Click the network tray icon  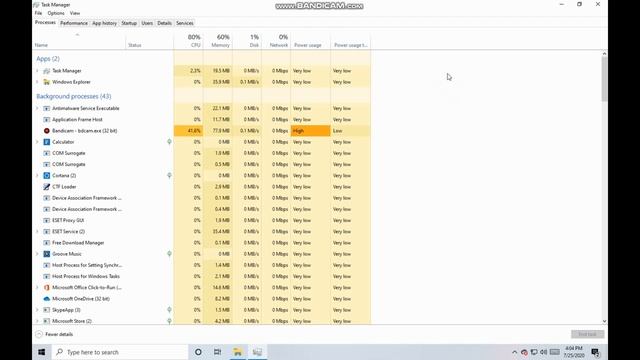point(534,352)
